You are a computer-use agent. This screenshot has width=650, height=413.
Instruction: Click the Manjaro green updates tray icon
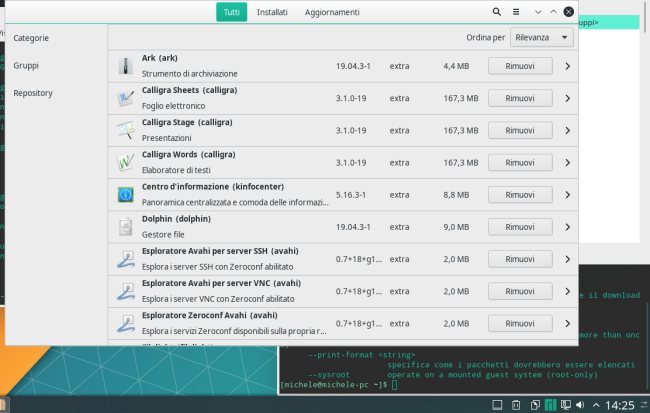point(551,405)
